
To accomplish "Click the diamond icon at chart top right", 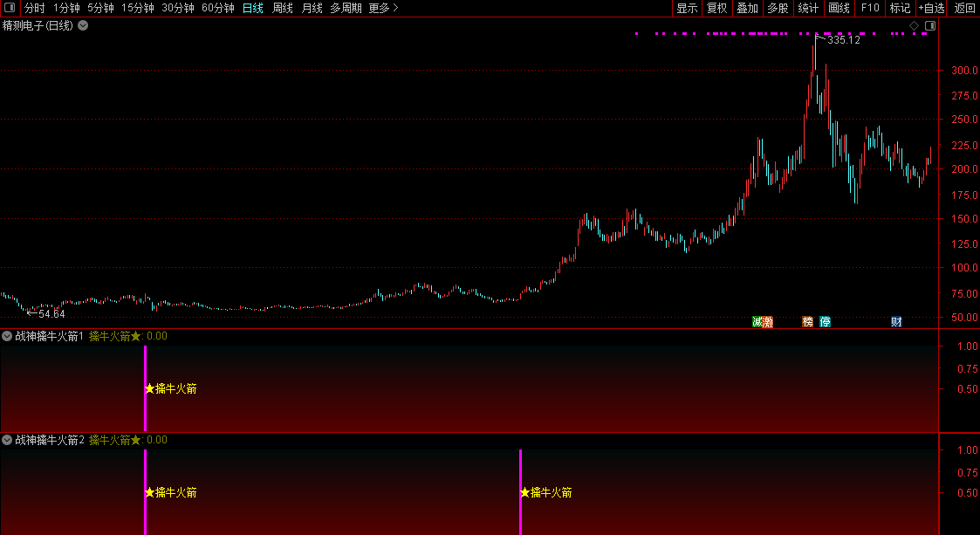I will [x=914, y=25].
